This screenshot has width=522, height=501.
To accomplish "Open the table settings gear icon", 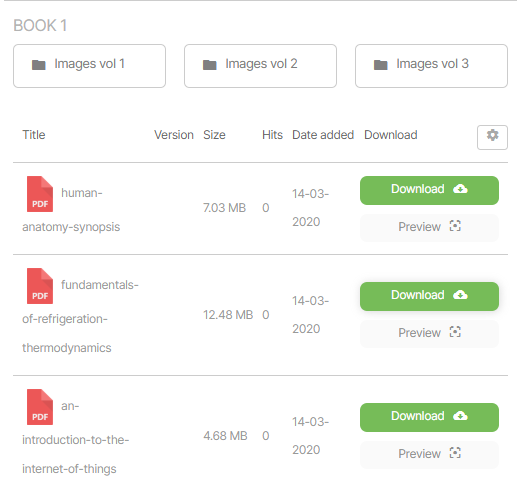I will tap(492, 137).
